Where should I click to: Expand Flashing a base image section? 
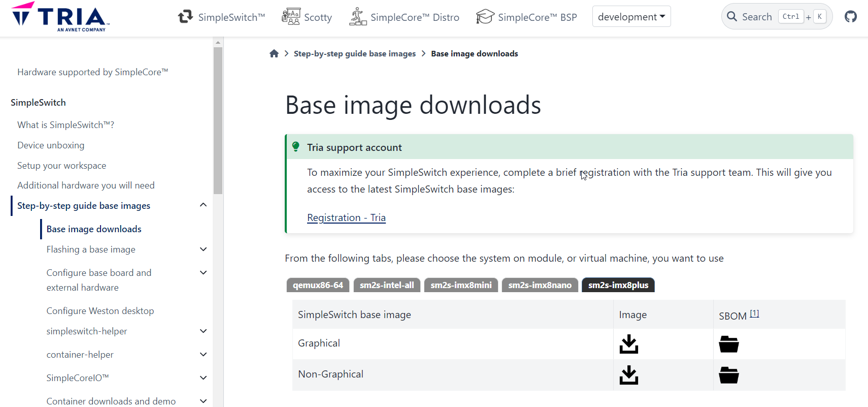click(x=203, y=249)
